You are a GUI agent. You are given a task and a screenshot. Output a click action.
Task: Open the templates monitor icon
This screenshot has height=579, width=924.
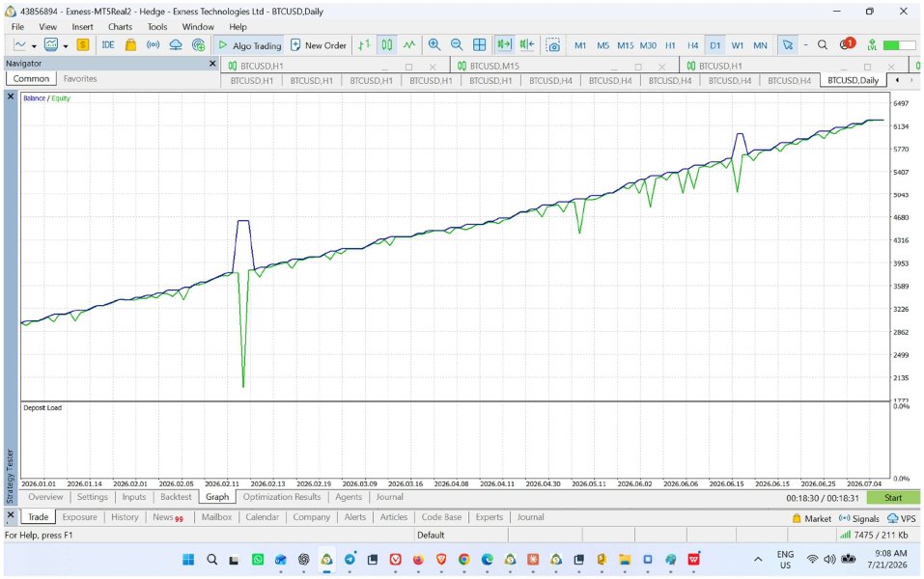(x=51, y=44)
